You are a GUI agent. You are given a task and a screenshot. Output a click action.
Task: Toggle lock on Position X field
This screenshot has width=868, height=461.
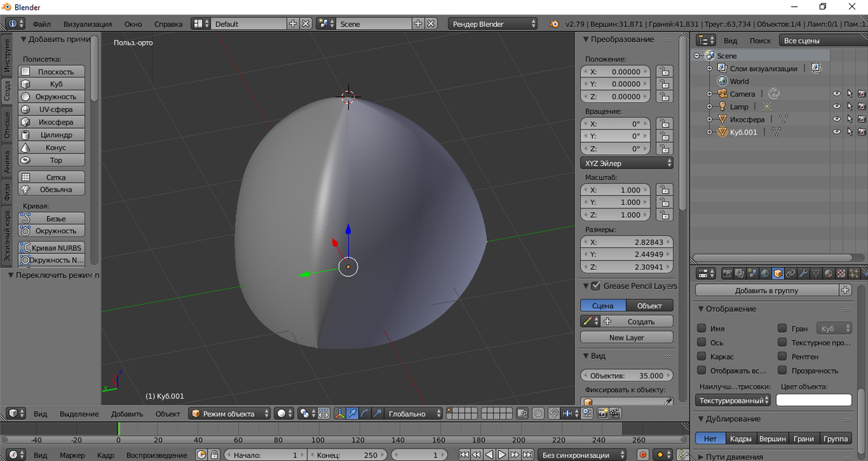pos(663,72)
